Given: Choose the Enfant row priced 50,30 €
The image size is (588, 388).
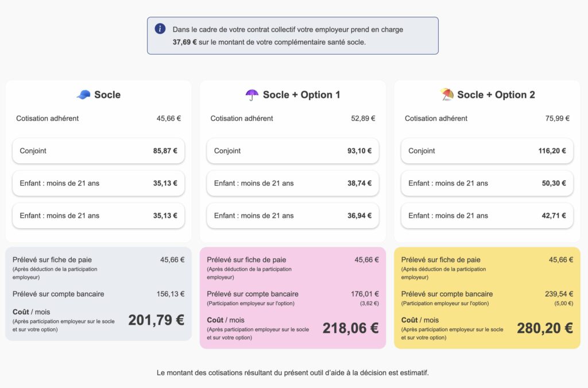Looking at the screenshot, I should click(487, 183).
